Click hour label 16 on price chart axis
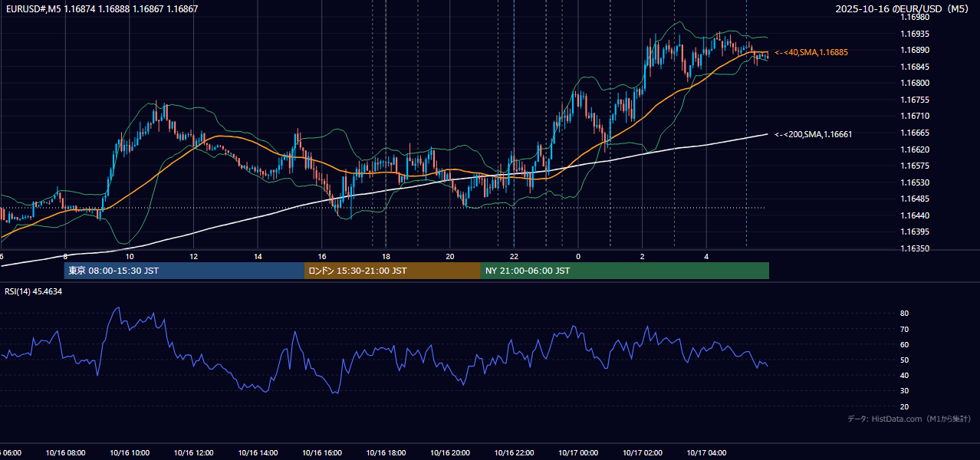Screen dimensions: 980x460 pos(322,256)
